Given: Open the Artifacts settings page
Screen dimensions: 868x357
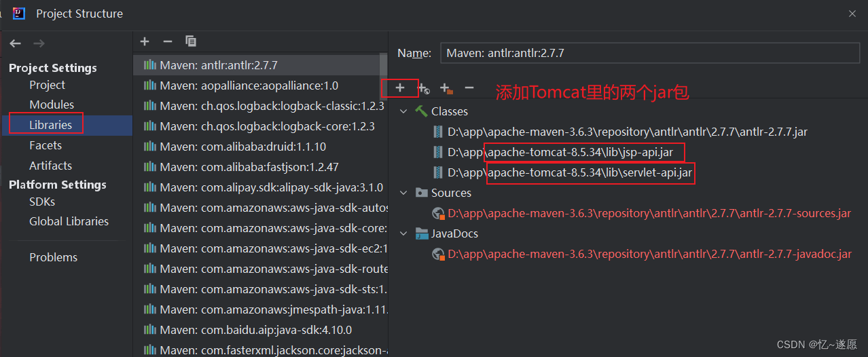Looking at the screenshot, I should click(50, 166).
